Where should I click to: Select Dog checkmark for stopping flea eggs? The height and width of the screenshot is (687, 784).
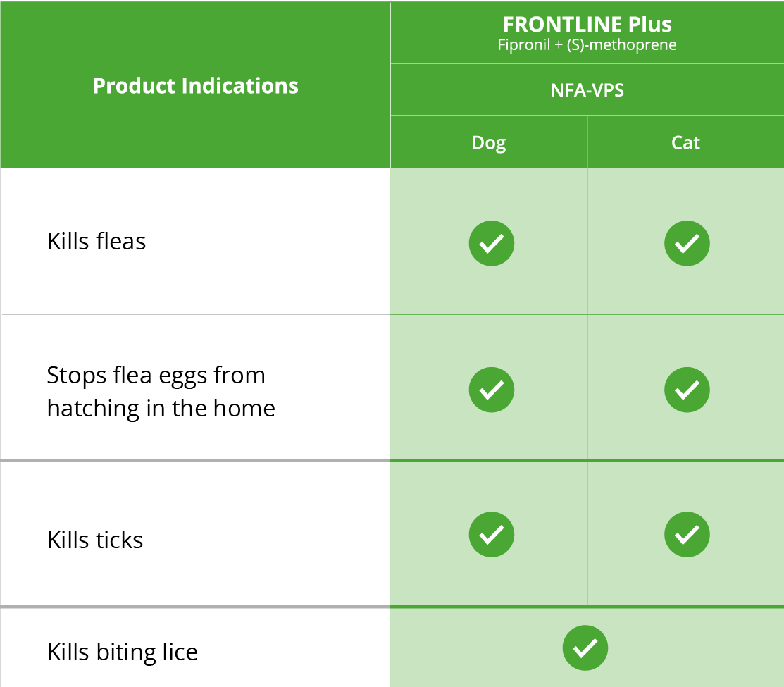(x=492, y=389)
